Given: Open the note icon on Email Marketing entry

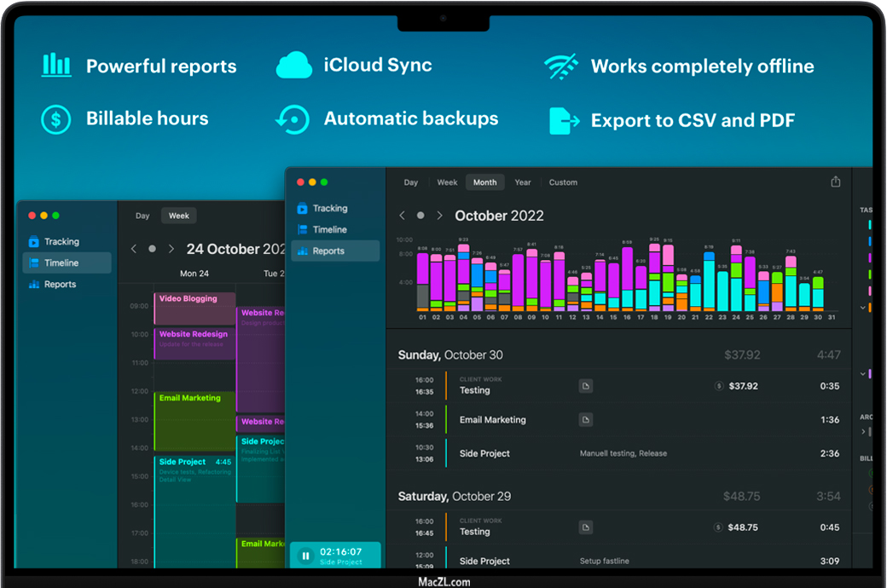Looking at the screenshot, I should click(x=585, y=419).
